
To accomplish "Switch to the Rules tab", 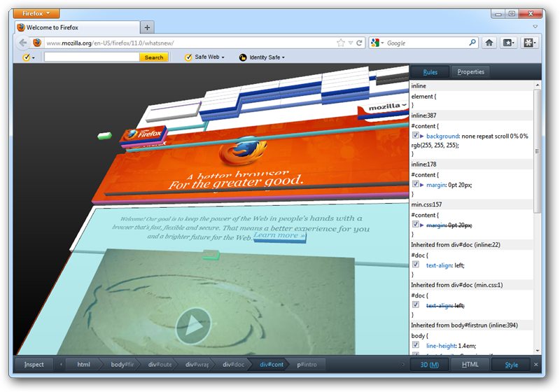I will [x=430, y=72].
